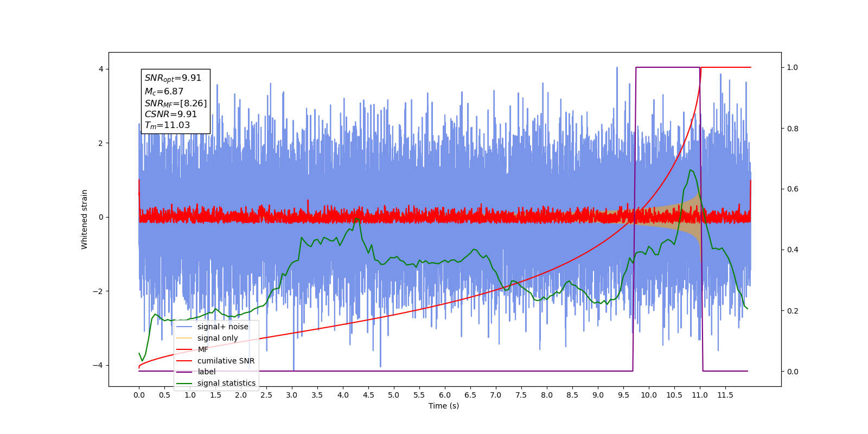Click the x-axis tick label 10.5
This screenshot has width=868, height=434.
674,395
